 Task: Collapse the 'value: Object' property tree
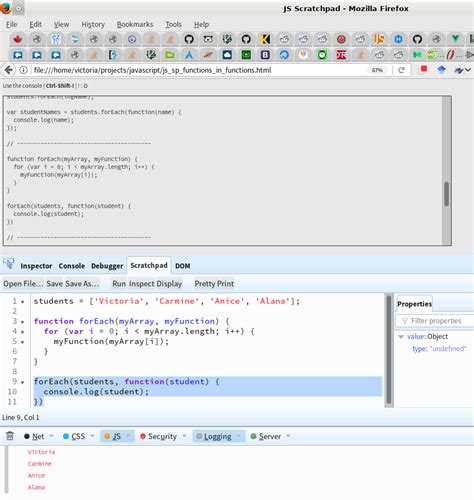pyautogui.click(x=401, y=337)
